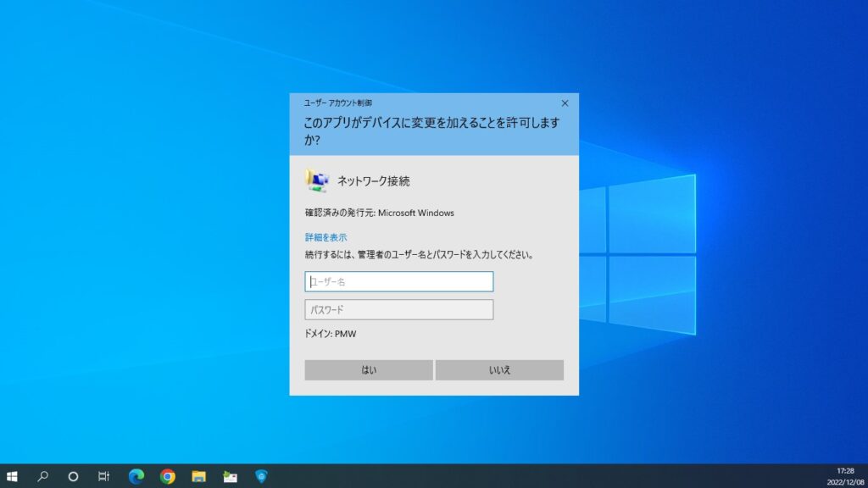The width and height of the screenshot is (868, 488).
Task: Launch Google Chrome from the taskbar
Action: (168, 476)
